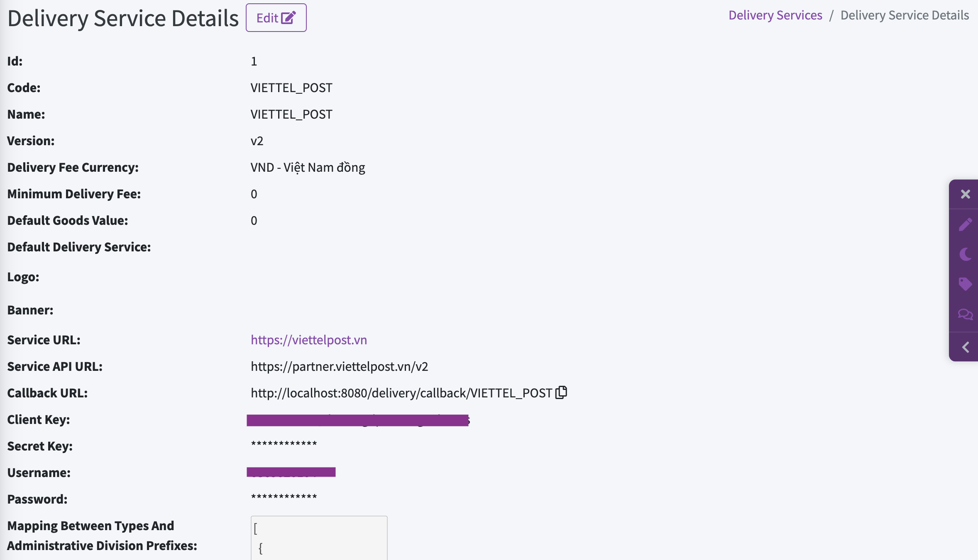The image size is (978, 560).
Task: Toggle dark mode with the moon icon
Action: 965,254
